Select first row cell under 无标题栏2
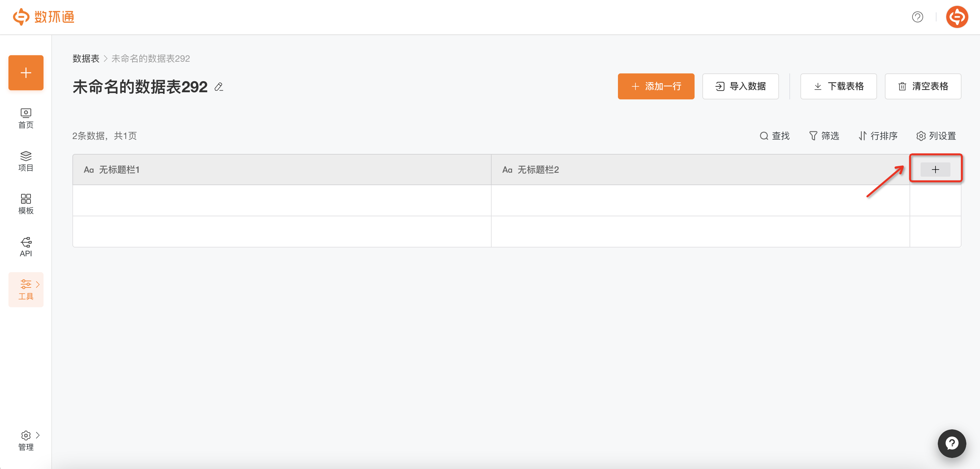Image resolution: width=980 pixels, height=469 pixels. (x=700, y=200)
